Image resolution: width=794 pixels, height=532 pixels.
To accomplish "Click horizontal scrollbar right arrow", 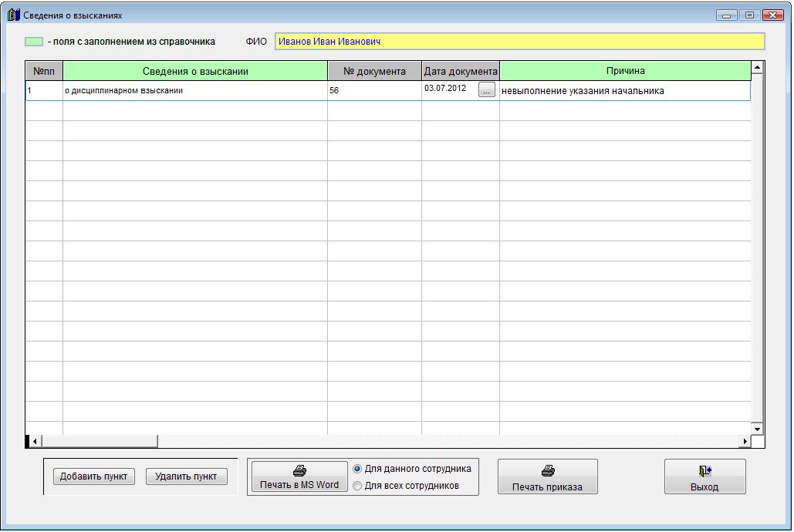I will pyautogui.click(x=745, y=441).
